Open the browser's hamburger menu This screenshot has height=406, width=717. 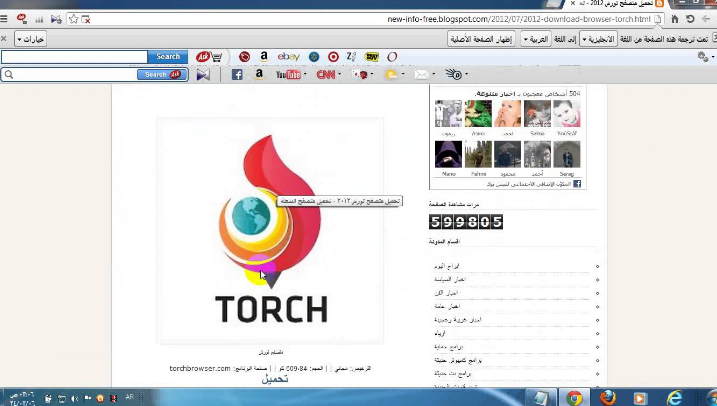(x=4, y=19)
